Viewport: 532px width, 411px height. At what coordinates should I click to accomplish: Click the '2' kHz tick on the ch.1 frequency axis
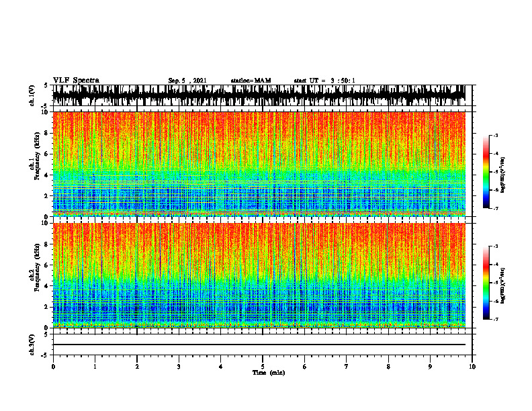point(46,196)
